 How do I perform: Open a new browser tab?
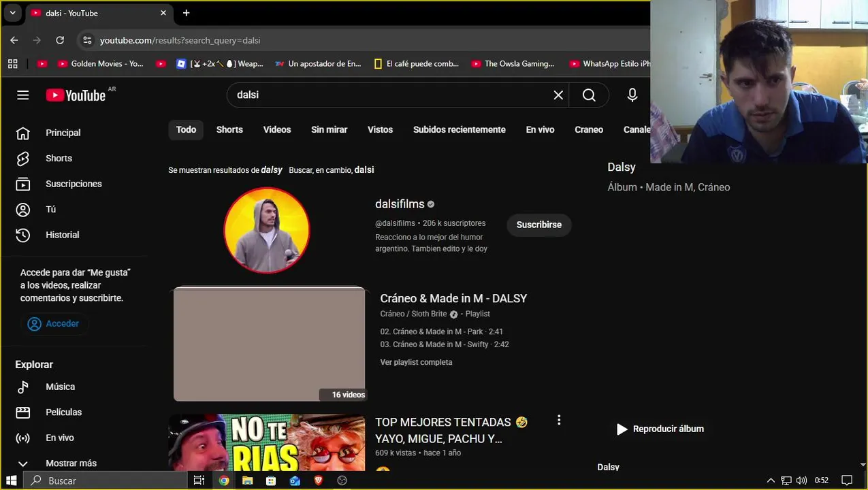coord(186,13)
